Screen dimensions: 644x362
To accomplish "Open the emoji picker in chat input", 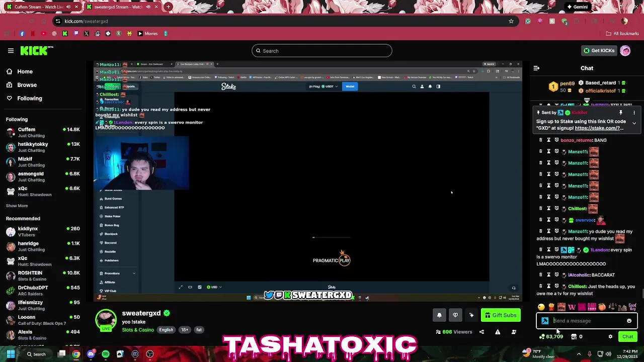I will [629, 321].
